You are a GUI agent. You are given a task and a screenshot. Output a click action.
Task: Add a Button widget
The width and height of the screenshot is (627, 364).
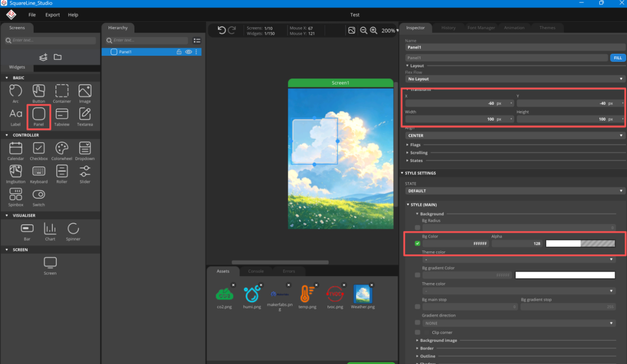point(39,94)
